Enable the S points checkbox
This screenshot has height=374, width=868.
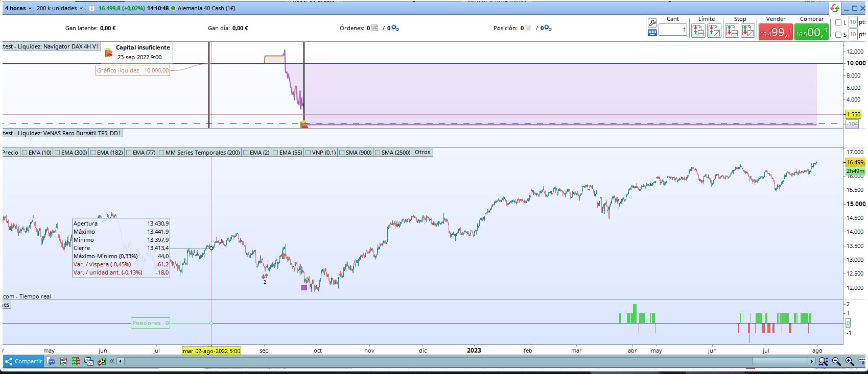pyautogui.click(x=838, y=35)
